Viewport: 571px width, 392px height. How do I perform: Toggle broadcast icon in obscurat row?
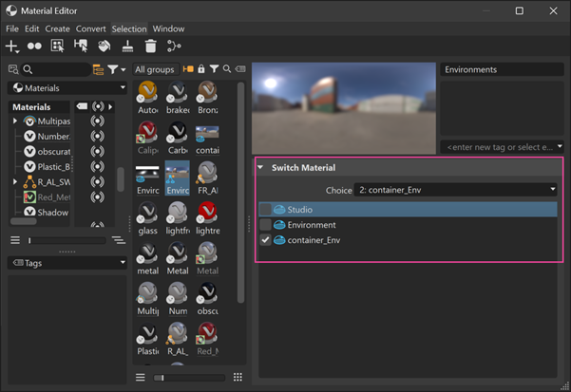[x=97, y=151]
